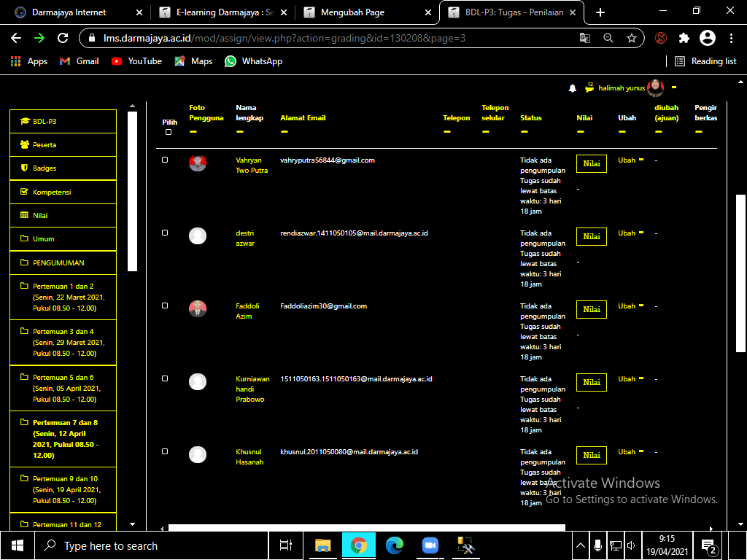Check the select-all Pilih checkbox
This screenshot has height=560, width=747.
169,132
